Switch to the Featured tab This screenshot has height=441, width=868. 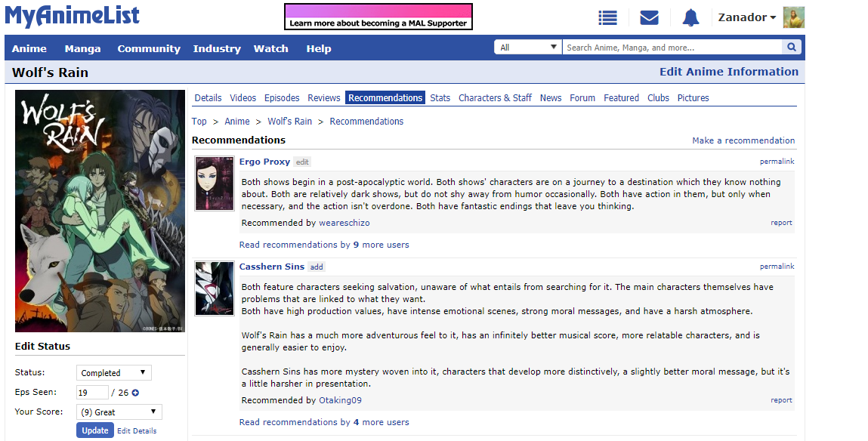[621, 98]
